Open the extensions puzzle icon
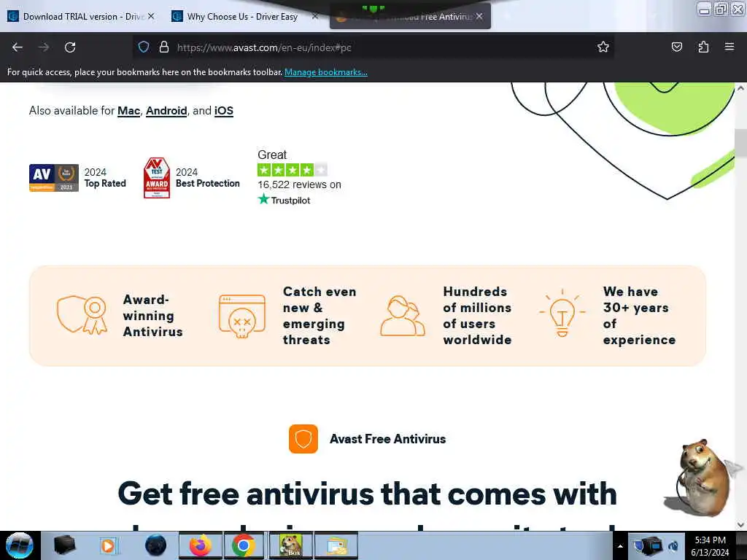This screenshot has width=747, height=560. (703, 47)
